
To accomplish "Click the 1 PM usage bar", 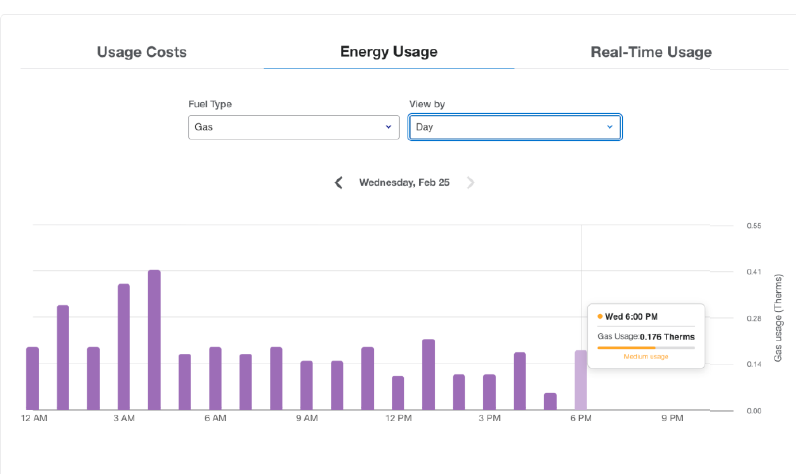I will click(x=428, y=375).
